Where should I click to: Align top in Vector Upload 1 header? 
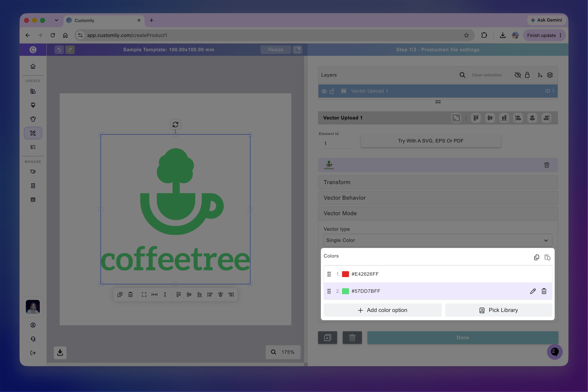coord(476,118)
